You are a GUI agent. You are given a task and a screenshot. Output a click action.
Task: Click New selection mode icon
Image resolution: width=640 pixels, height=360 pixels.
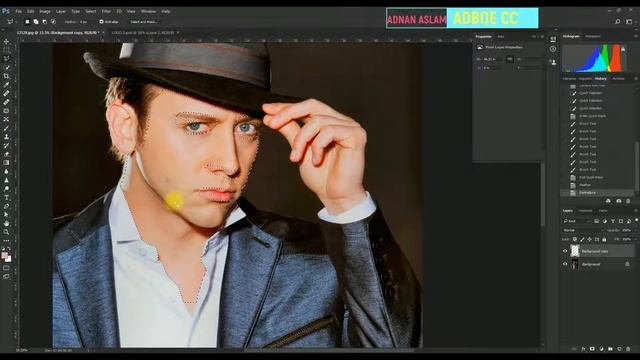coord(27,22)
